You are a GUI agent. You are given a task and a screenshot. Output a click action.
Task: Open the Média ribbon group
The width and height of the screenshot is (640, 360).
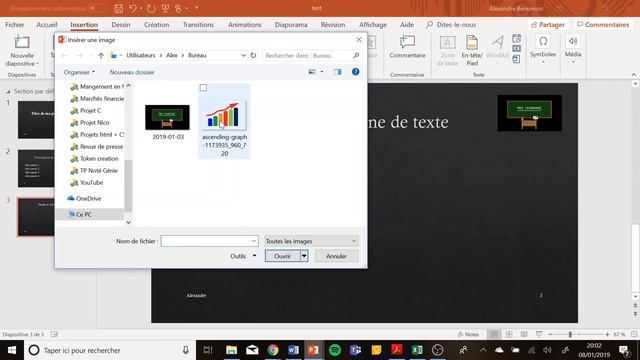pyautogui.click(x=573, y=49)
